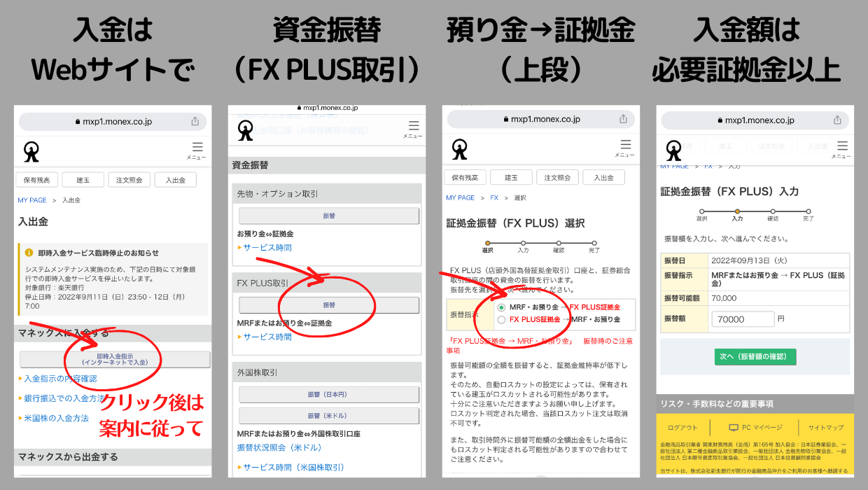Click 振替可能額 value 70,000

pos(724,298)
